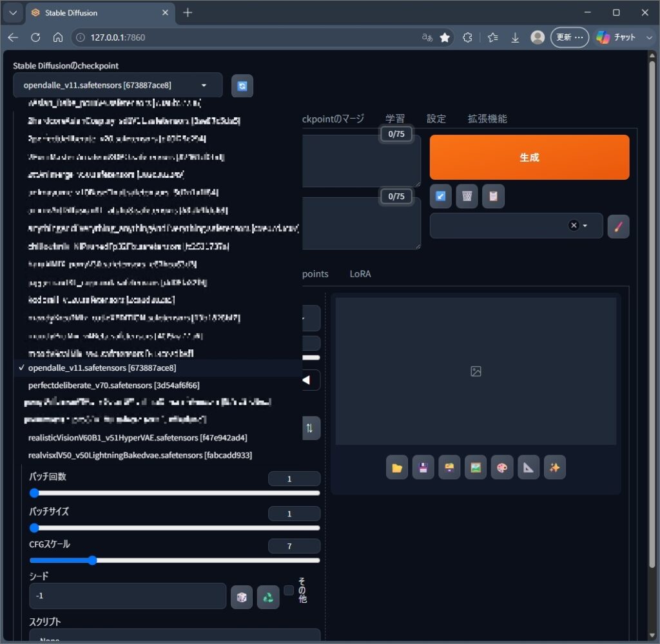Choose realisticVisionV60B1_v51HyperVAE checkpoint
660x644 pixels.
tap(158, 438)
